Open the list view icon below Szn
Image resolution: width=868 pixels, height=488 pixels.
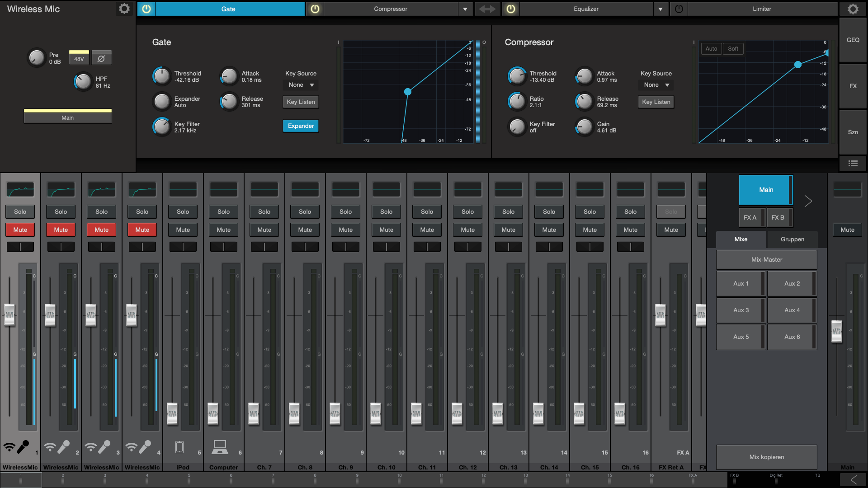click(x=853, y=164)
